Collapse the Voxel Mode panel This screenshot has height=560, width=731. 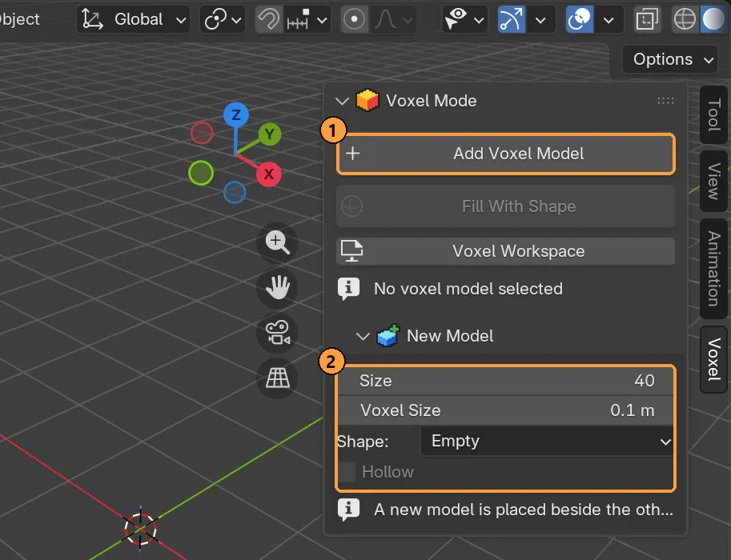(342, 101)
